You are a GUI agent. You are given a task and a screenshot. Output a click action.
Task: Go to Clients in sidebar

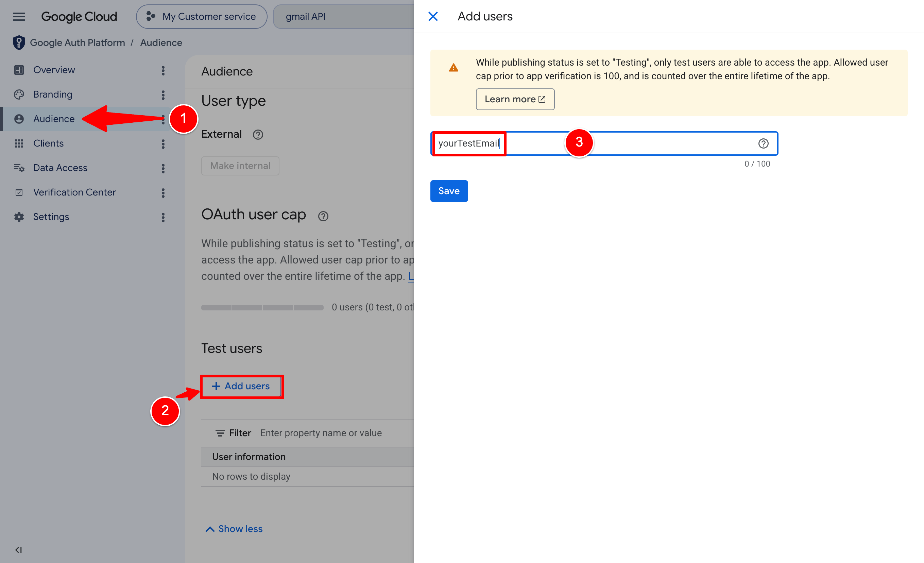point(48,143)
